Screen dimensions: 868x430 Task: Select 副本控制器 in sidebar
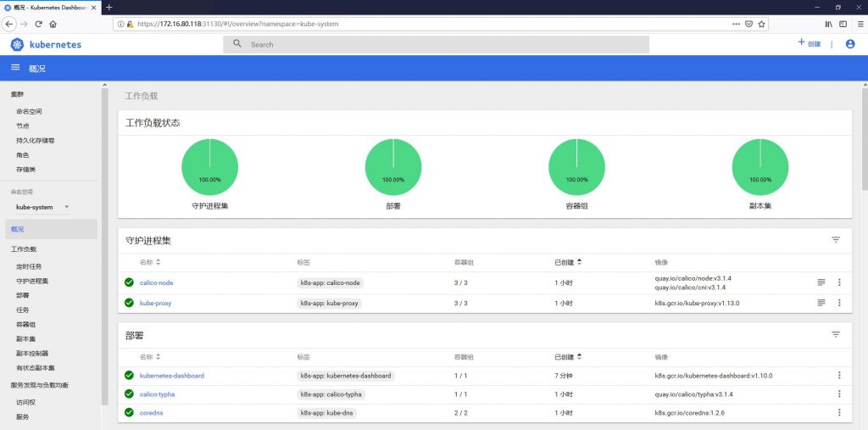(x=32, y=353)
